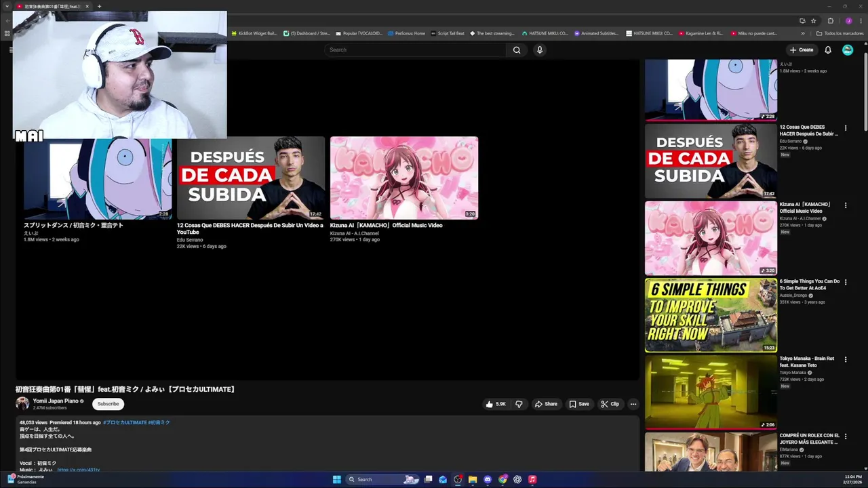Viewport: 868px width, 488px height.
Task: Open Yomii Japan Piano channel avatar
Action: pyautogui.click(x=22, y=404)
